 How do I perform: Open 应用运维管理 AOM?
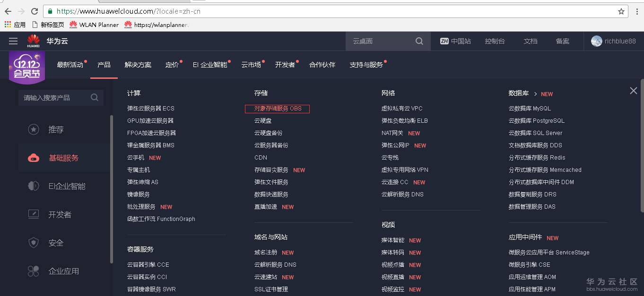coord(532,277)
